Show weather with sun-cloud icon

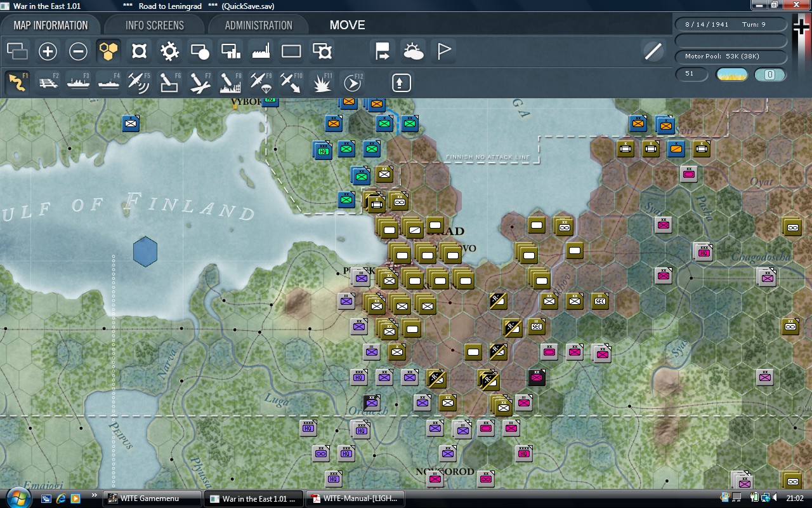pyautogui.click(x=413, y=51)
